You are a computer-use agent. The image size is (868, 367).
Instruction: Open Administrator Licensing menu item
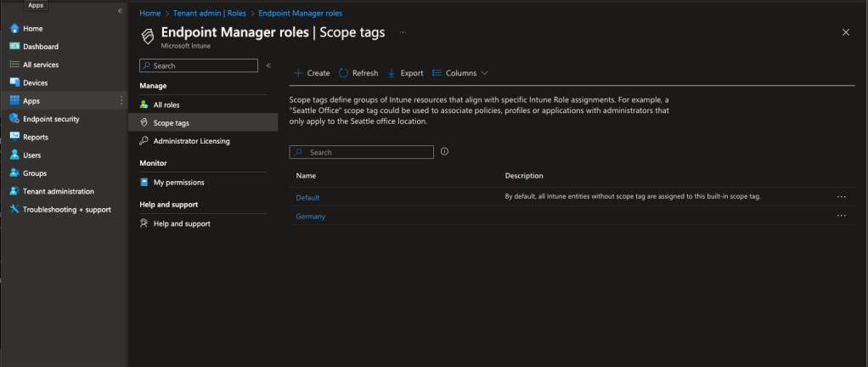tap(191, 141)
